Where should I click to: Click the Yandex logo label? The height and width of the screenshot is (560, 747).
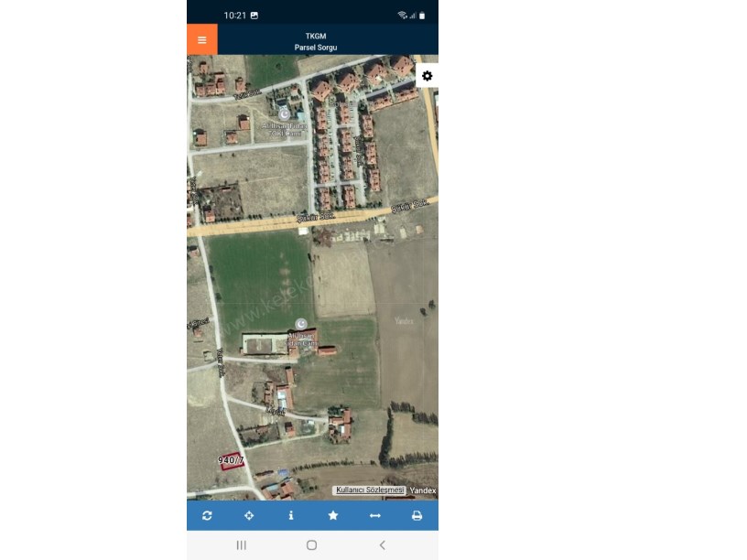(423, 490)
